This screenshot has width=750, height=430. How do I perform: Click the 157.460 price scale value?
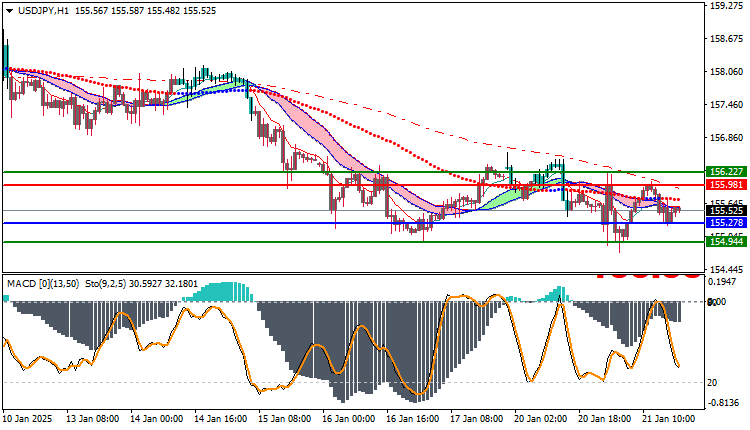tap(727, 104)
